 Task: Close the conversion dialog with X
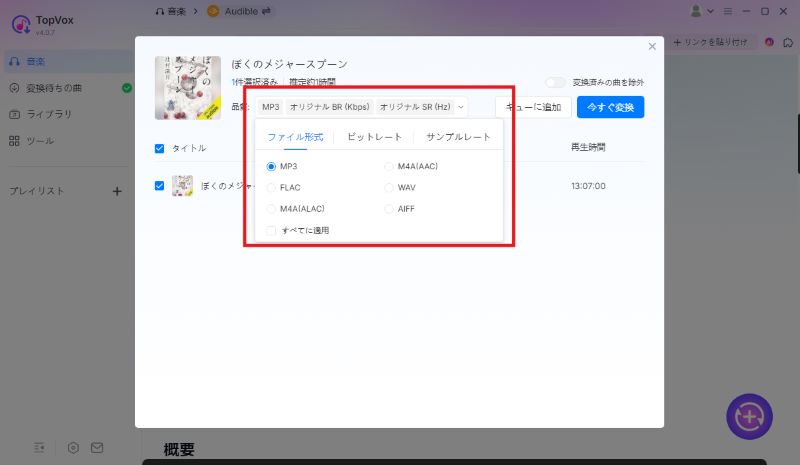(x=652, y=46)
